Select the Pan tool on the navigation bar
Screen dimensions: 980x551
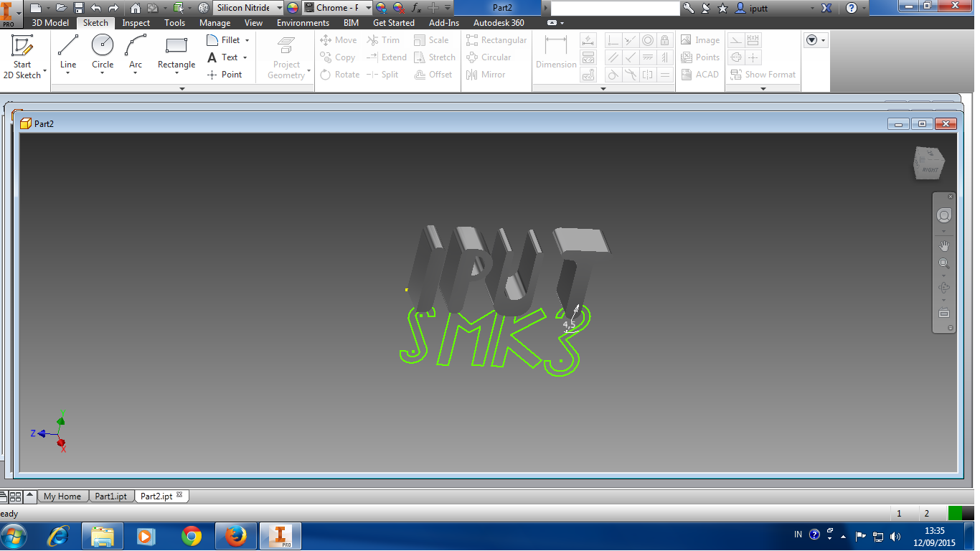pos(944,246)
